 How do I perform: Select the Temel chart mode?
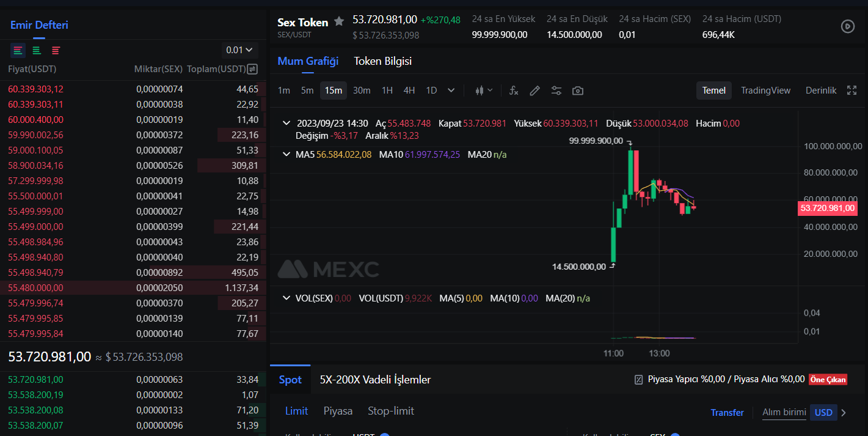click(x=714, y=91)
